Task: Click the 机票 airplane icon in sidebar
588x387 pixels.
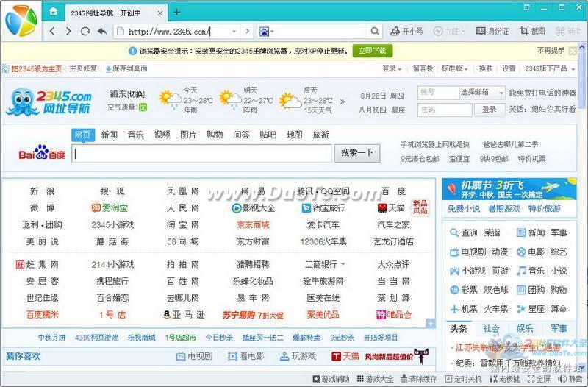Action: click(454, 309)
